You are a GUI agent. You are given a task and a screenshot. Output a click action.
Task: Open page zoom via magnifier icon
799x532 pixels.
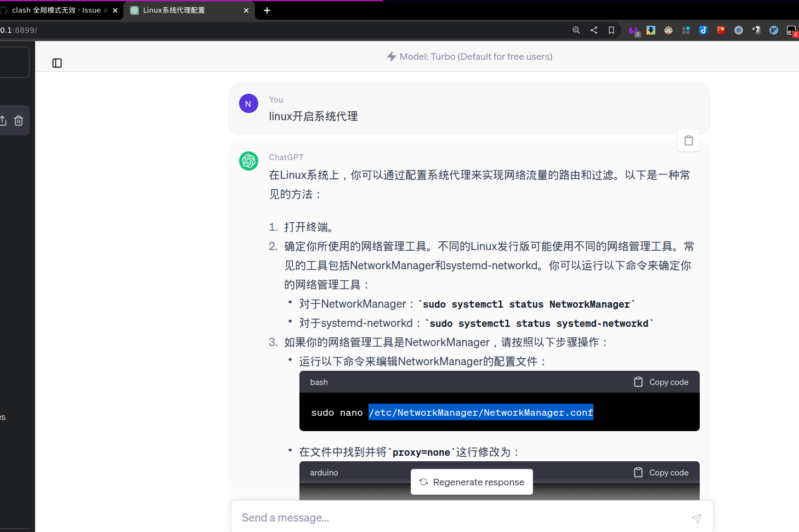coord(576,30)
